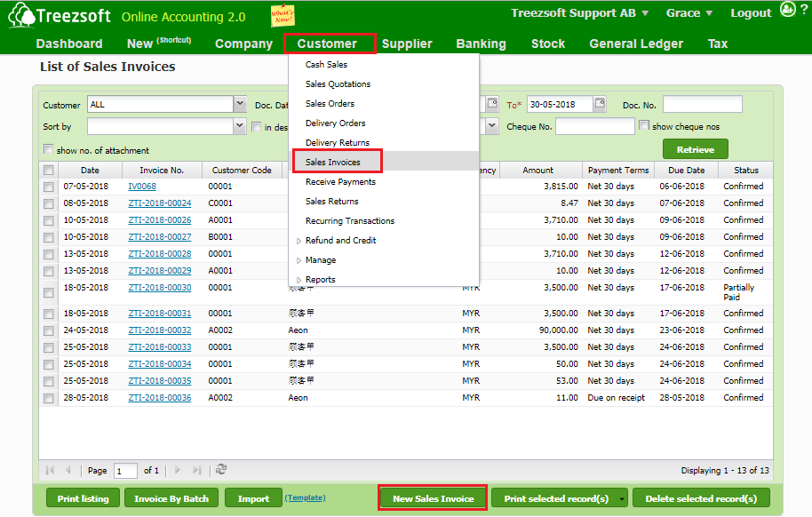Viewport: 812px width, 517px height.
Task: Expand the Treezsoft Support AB company menu
Action: point(645,13)
